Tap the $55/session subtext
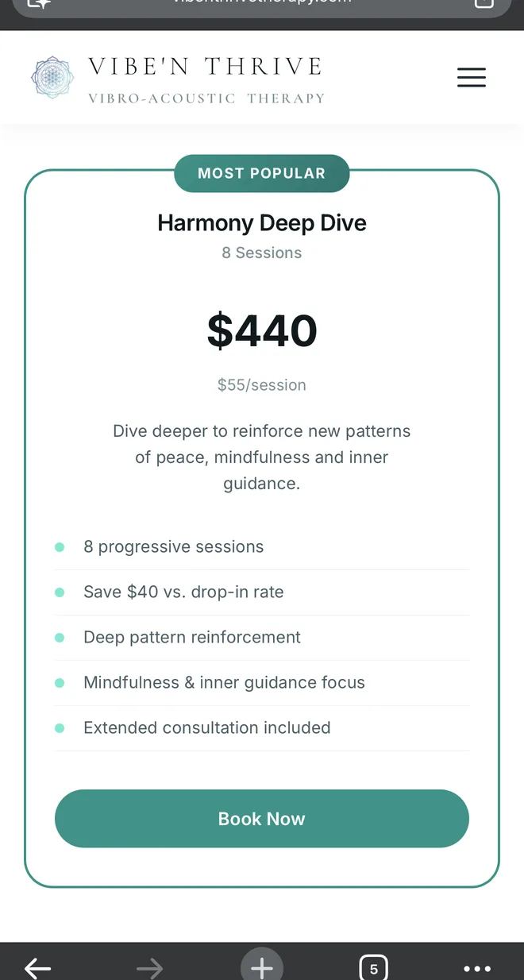This screenshot has height=980, width=524. [261, 384]
